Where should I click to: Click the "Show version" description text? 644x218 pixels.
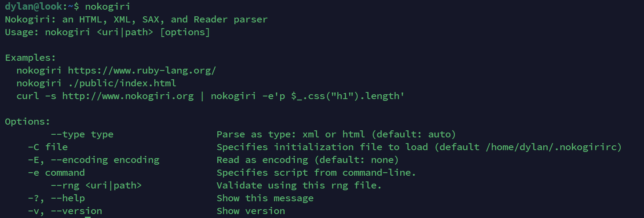[251, 211]
